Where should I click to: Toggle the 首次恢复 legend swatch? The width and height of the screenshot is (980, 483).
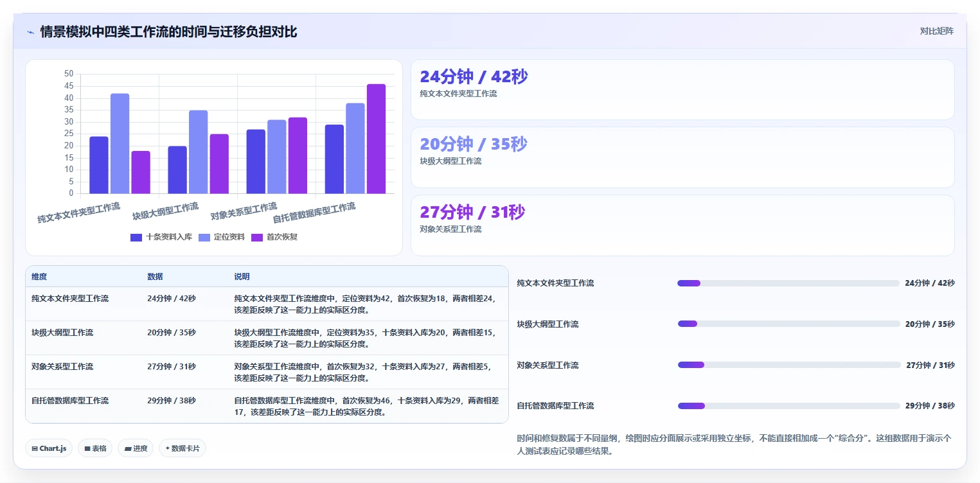coord(257,237)
